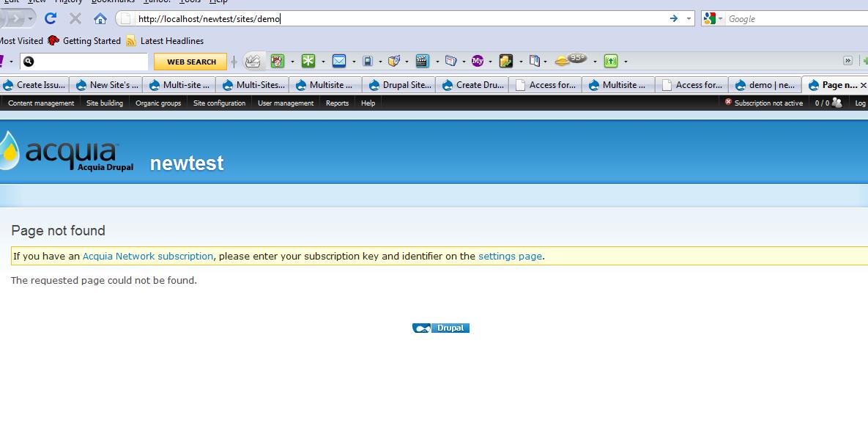Click the Drupal logo badge
868x434 pixels.
[x=440, y=328]
